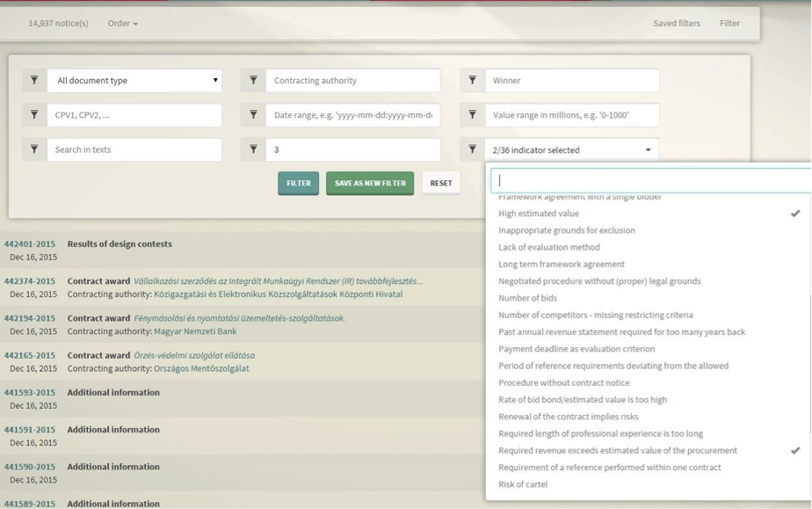This screenshot has width=812, height=509.
Task: Click the indicator search box in dropdown
Action: click(x=651, y=180)
